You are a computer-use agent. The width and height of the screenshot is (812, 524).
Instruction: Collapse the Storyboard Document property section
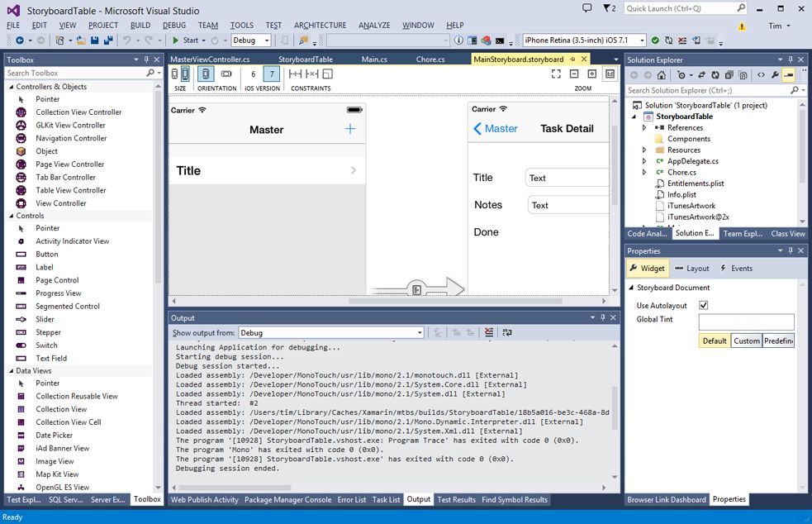click(x=631, y=287)
